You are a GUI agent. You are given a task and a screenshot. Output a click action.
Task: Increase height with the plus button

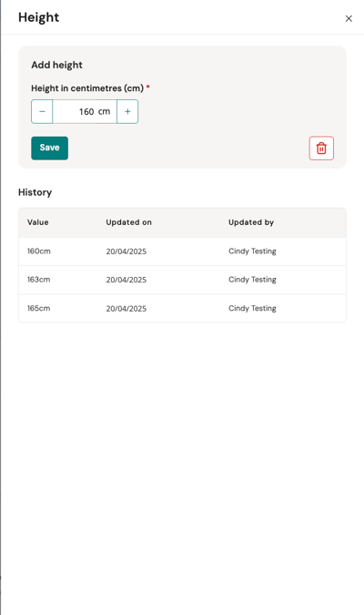(x=127, y=111)
